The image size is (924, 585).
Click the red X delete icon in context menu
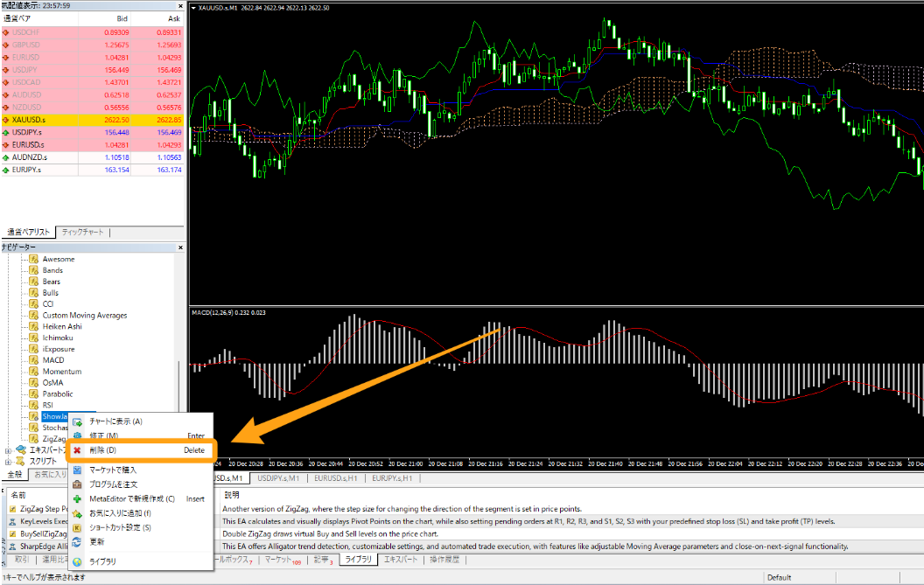point(77,450)
